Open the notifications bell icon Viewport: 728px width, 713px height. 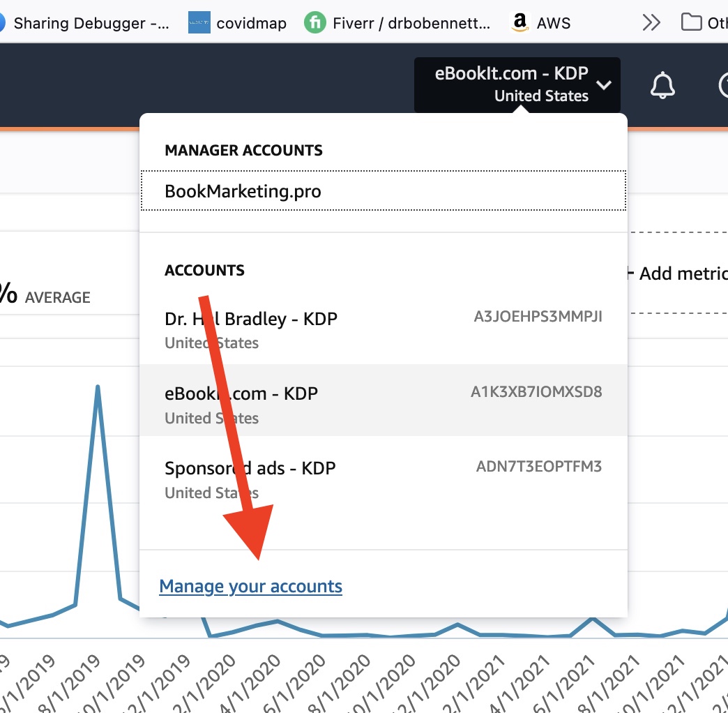(x=662, y=85)
